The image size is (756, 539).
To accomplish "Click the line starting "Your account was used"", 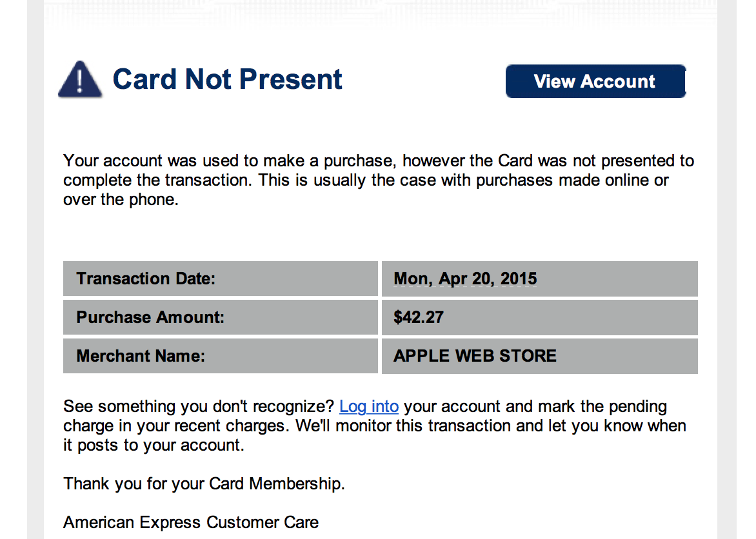I will [378, 161].
